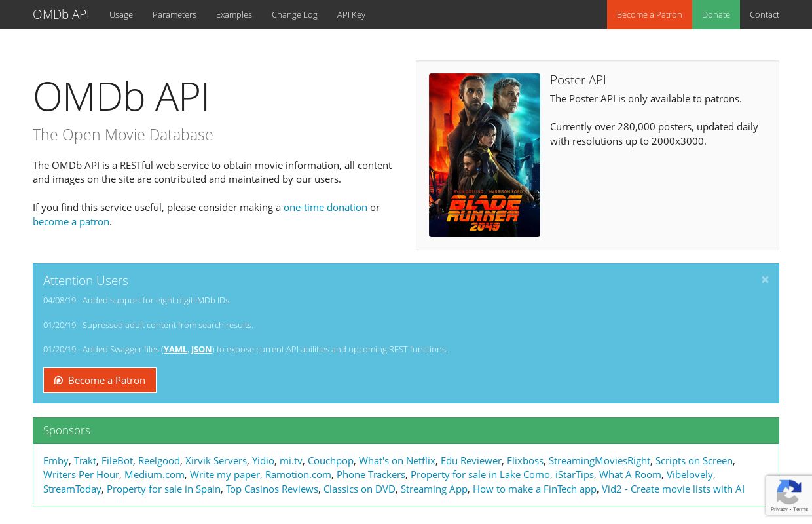The width and height of the screenshot is (812, 524).
Task: Open the Change Log nav item
Action: tap(295, 14)
